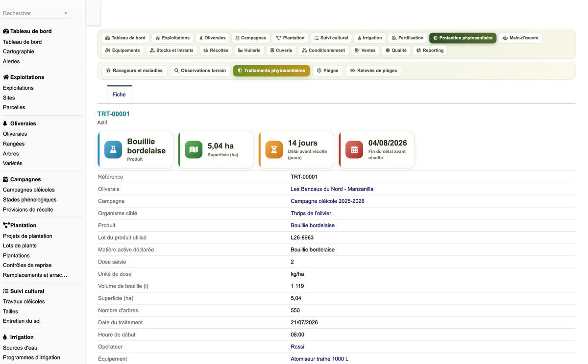Open Parcelles in the sidebar

[x=14, y=107]
